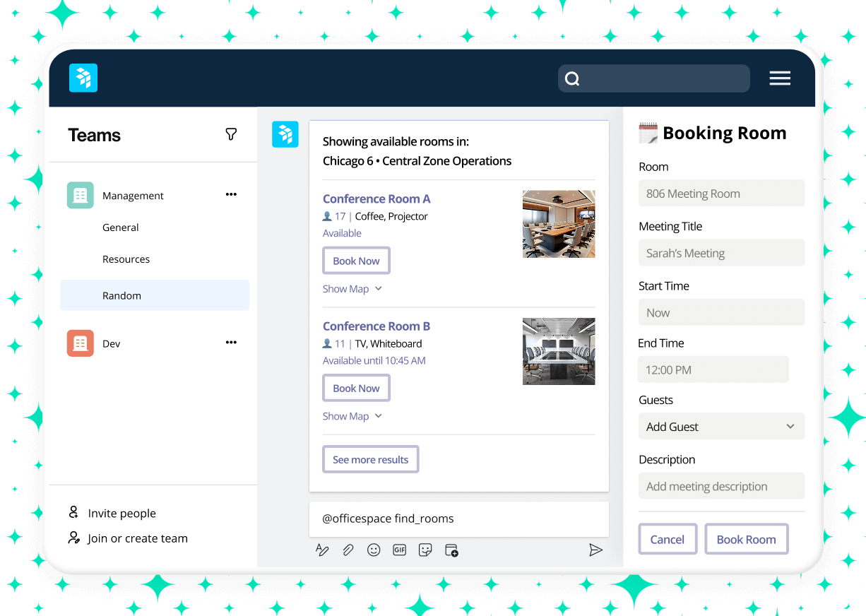Click See more results
Screen dimensions: 866x616
pyautogui.click(x=370, y=459)
